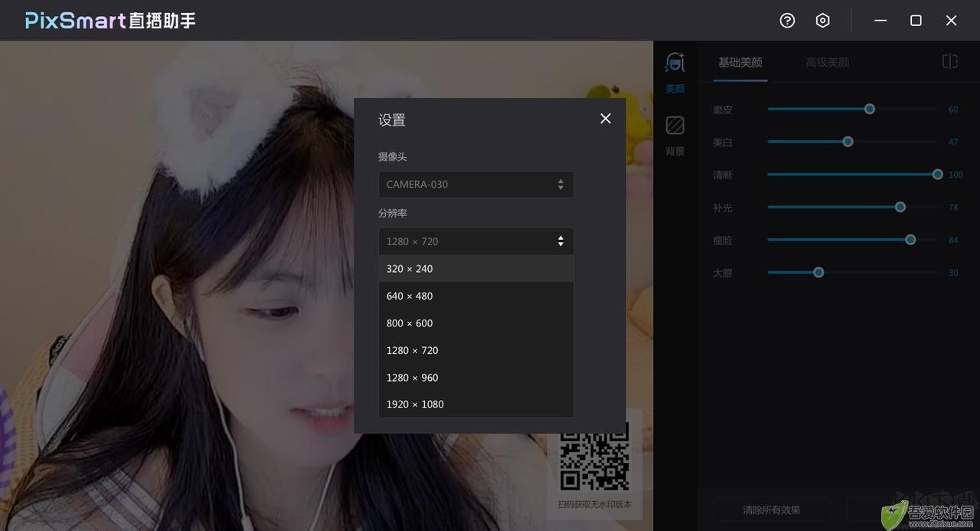Choose 1280 × 720 in dropdown list

coord(476,350)
